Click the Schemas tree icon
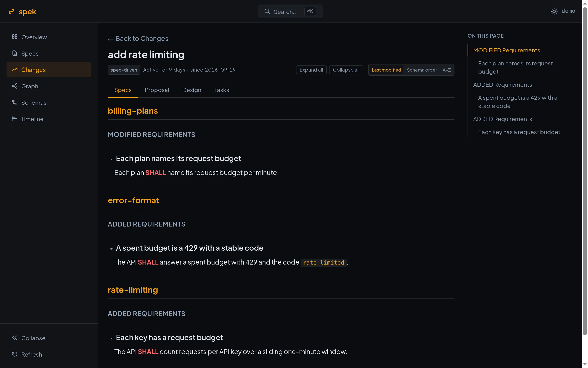 [x=14, y=102]
